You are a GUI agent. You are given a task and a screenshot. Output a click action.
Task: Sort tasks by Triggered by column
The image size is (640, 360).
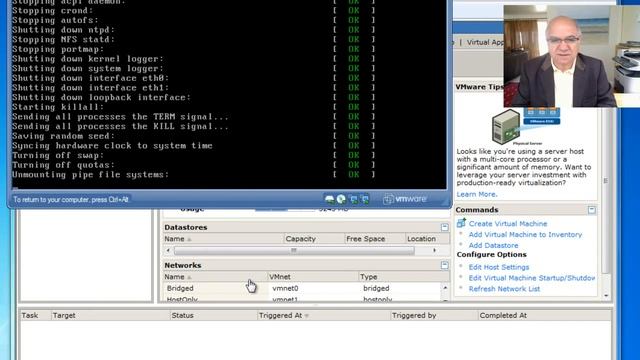coord(434,316)
